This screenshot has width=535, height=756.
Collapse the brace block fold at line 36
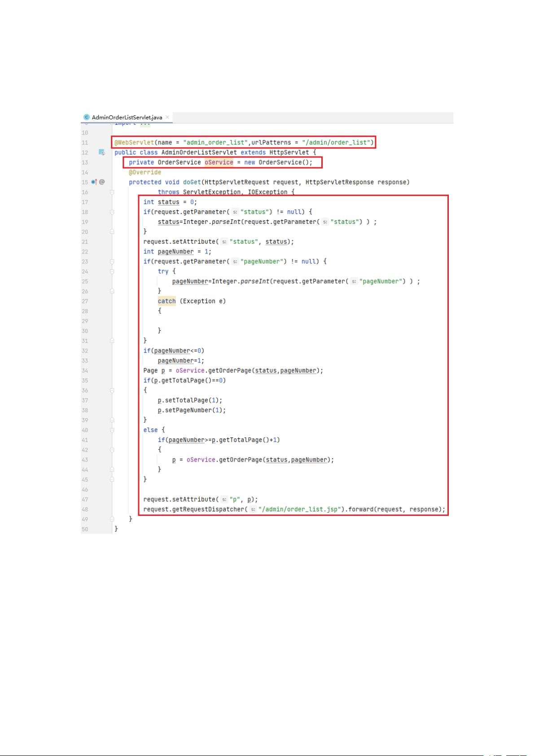(x=112, y=390)
